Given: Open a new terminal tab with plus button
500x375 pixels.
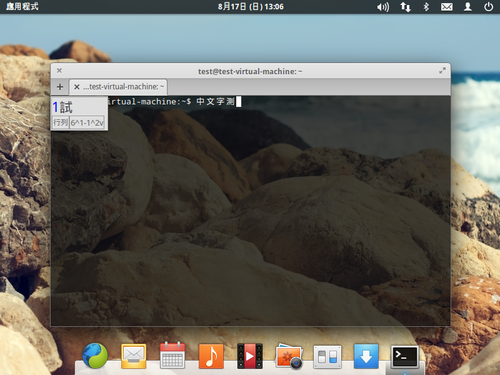Looking at the screenshot, I should point(60,87).
